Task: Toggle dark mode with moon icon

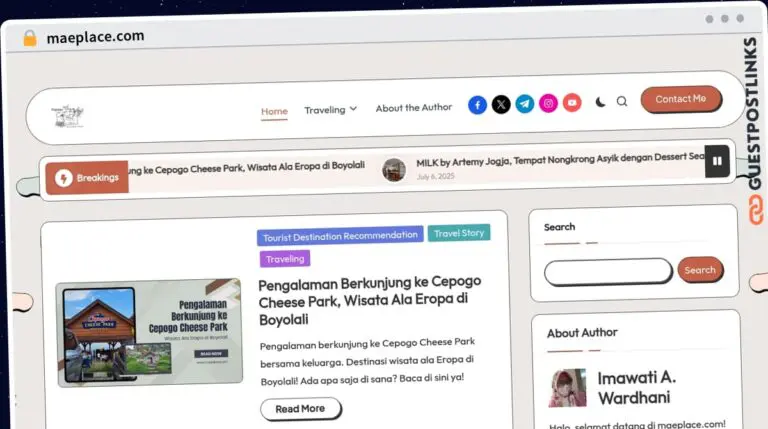Action: [x=600, y=101]
